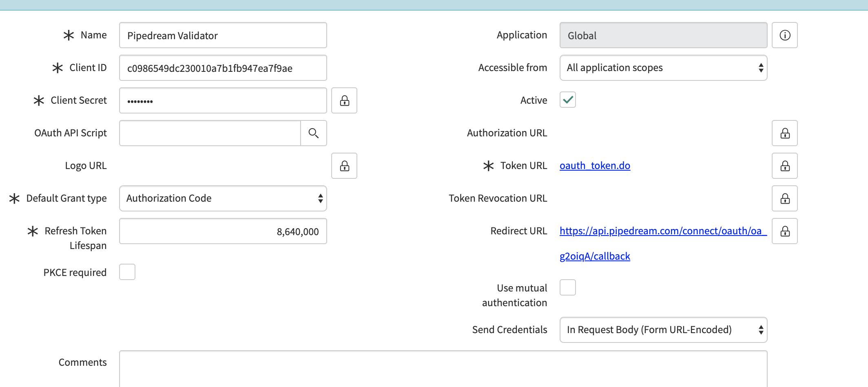Unlock the Redirect URL field
The image size is (868, 387).
[784, 231]
